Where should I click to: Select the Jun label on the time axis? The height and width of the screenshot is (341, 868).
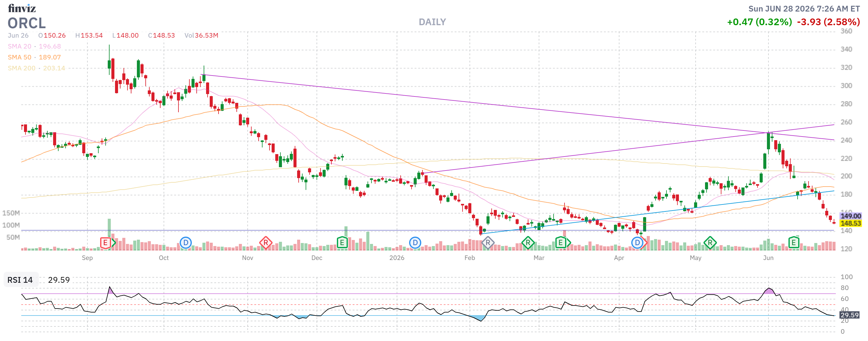(768, 258)
